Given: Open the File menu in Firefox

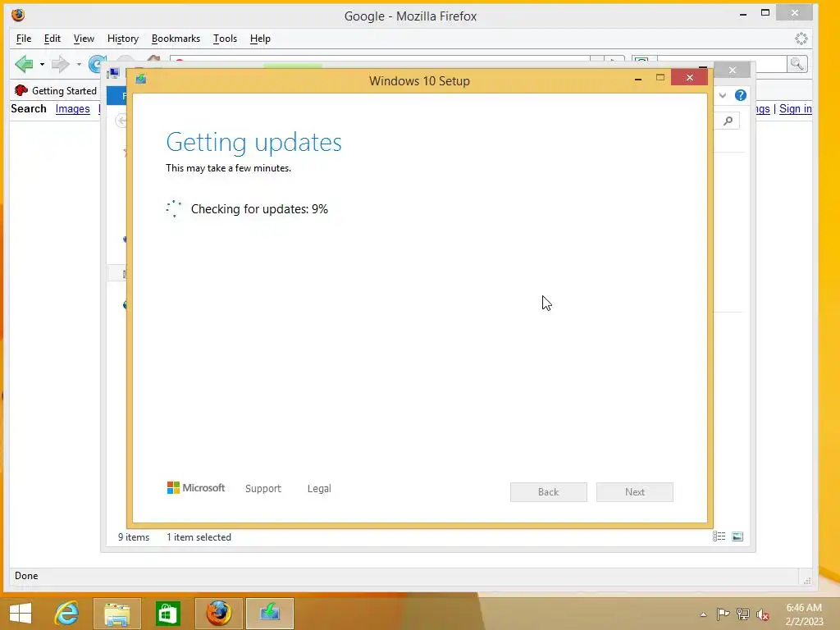Looking at the screenshot, I should point(24,39).
